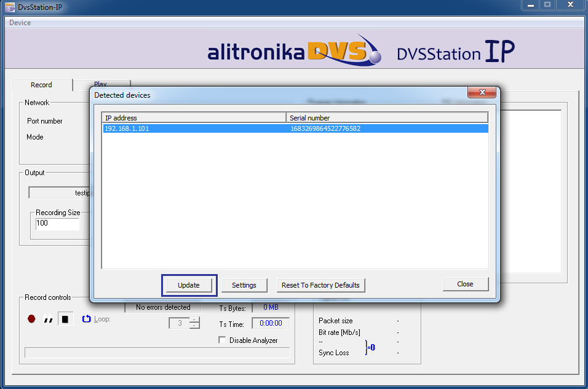Click the alitronika DVS logo
Image resolution: width=588 pixels, height=389 pixels.
click(294, 51)
